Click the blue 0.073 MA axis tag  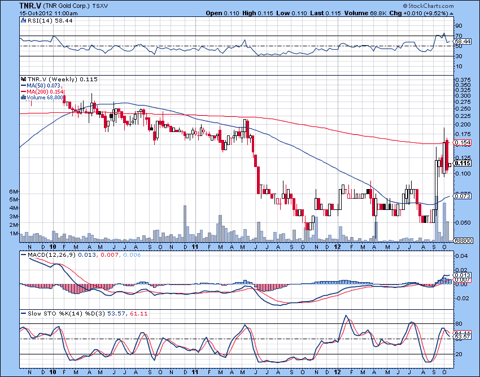pos(463,196)
